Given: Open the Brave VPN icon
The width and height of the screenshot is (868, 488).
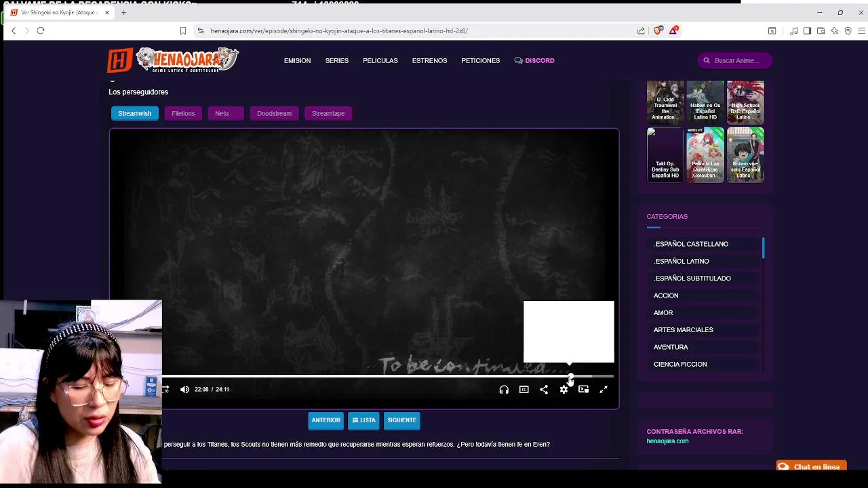Looking at the screenshot, I should pyautogui.click(x=848, y=30).
